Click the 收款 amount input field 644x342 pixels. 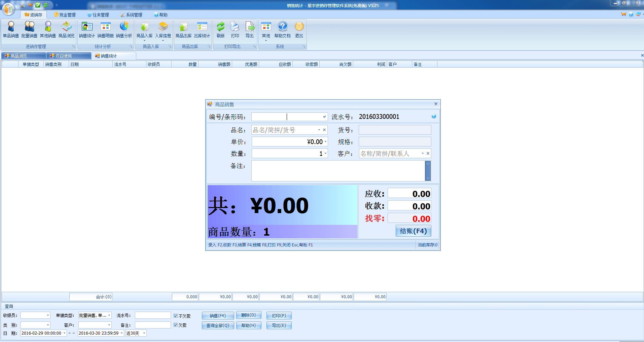[409, 206]
